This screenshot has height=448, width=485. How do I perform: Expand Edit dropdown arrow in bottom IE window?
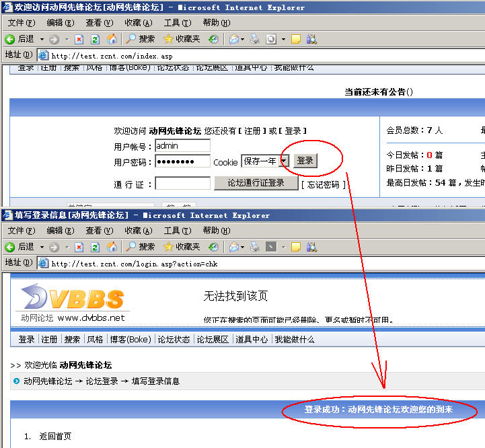(283, 247)
